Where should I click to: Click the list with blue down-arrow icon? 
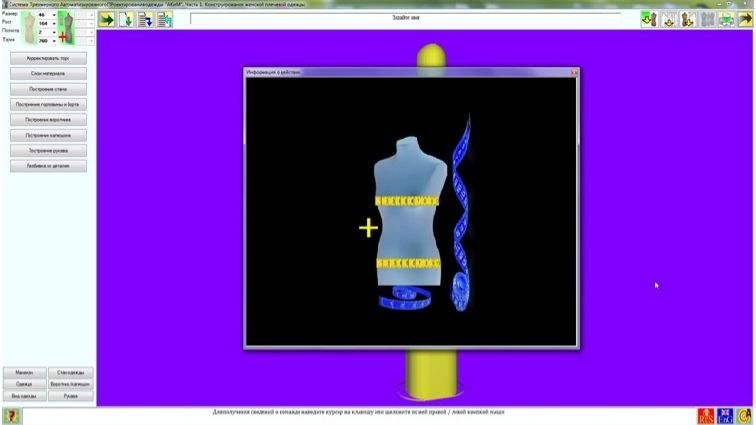[145, 20]
